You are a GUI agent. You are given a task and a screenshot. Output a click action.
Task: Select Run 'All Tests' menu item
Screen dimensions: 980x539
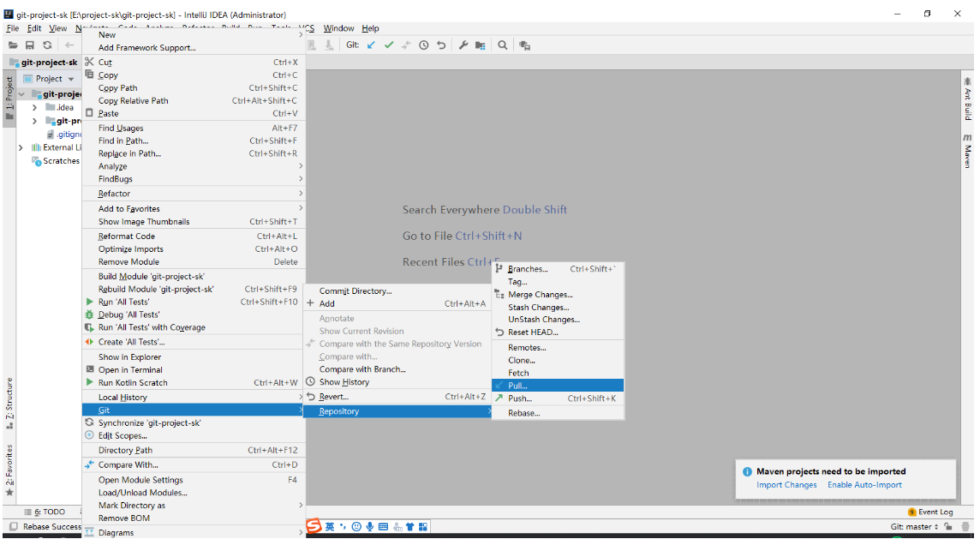[194, 302]
